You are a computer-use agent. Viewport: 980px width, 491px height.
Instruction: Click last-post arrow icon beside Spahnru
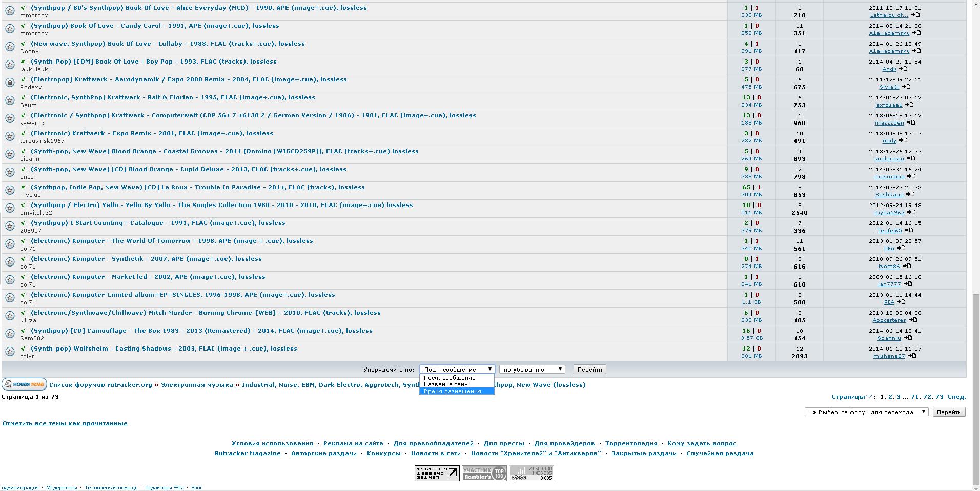click(907, 338)
